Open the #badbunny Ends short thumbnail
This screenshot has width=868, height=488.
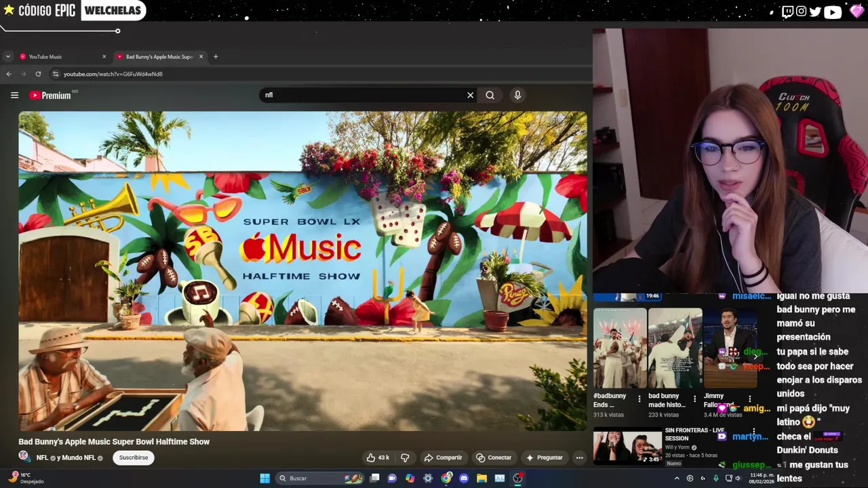[x=620, y=348]
